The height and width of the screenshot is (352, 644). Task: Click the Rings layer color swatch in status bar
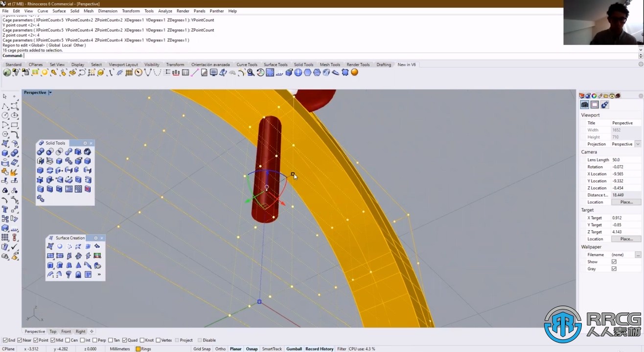[138, 349]
